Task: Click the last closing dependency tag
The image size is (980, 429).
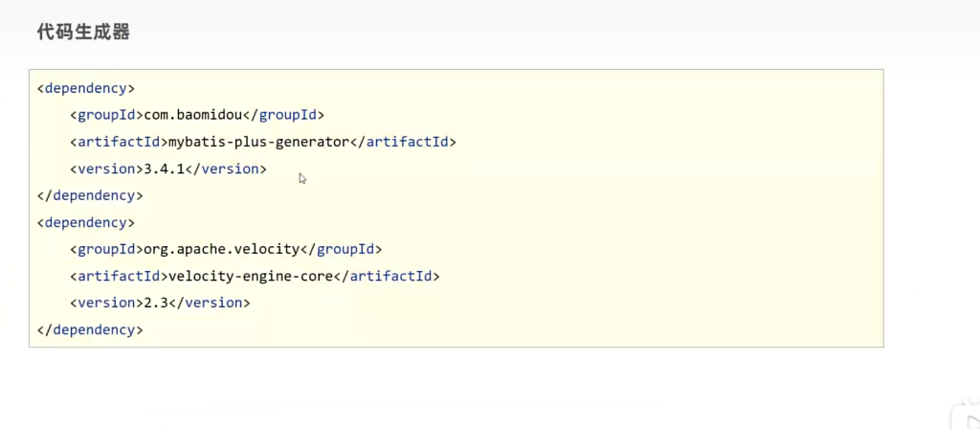Action: 89,329
